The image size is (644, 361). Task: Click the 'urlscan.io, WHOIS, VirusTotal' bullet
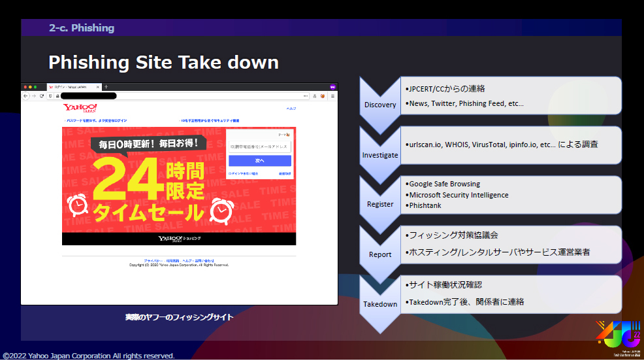(502, 145)
